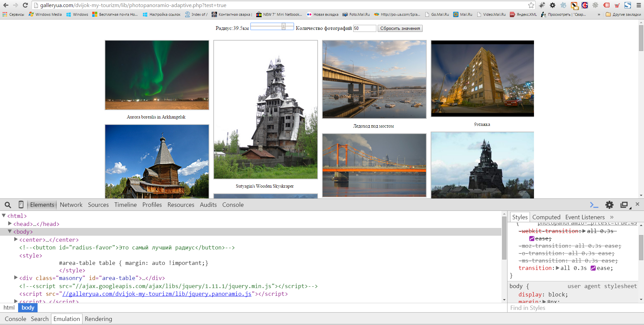Toggle the console drawer icon
The height and width of the screenshot is (325, 644).
(x=594, y=205)
